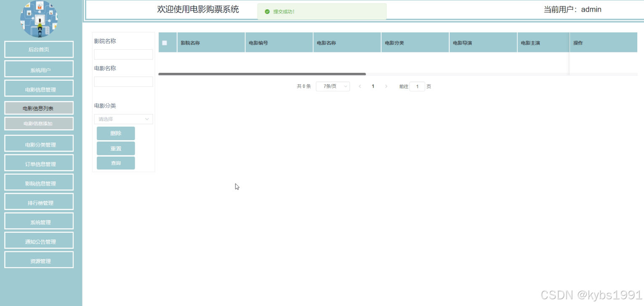Screen dimensions: 644x306
Task: Expand 电影分类管理 sidebar menu
Action: [39, 143]
